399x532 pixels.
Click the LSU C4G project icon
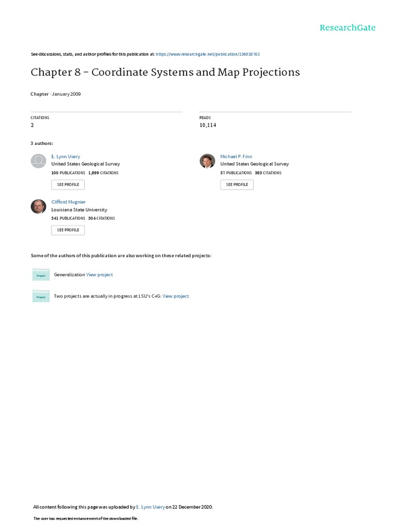click(x=41, y=296)
